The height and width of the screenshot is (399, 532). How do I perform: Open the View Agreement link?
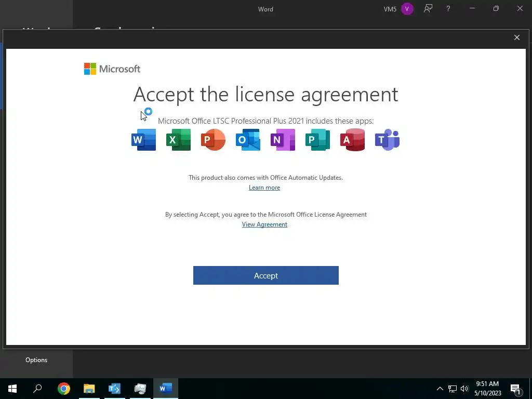tap(264, 224)
